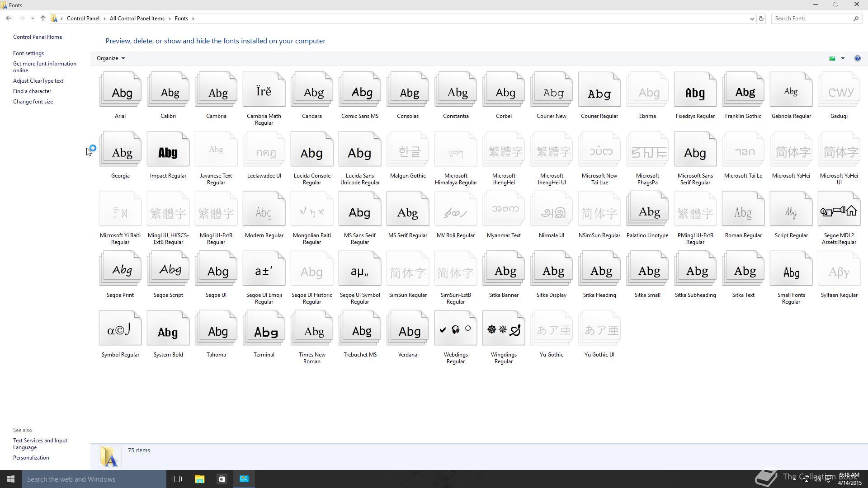
Task: Open the Organize dropdown menu
Action: [x=111, y=58]
